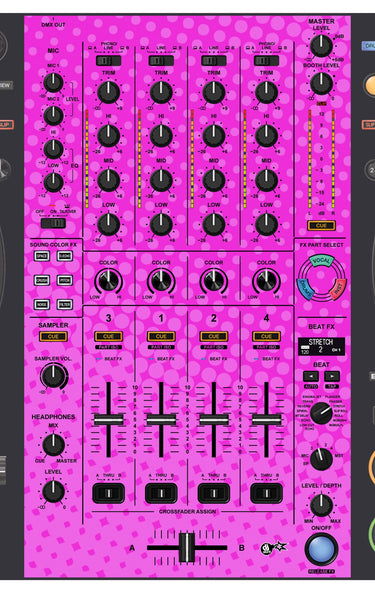Image resolution: width=375 pixels, height=596 pixels.
Task: Click the RELEASE FX label button
Action: [x=321, y=571]
